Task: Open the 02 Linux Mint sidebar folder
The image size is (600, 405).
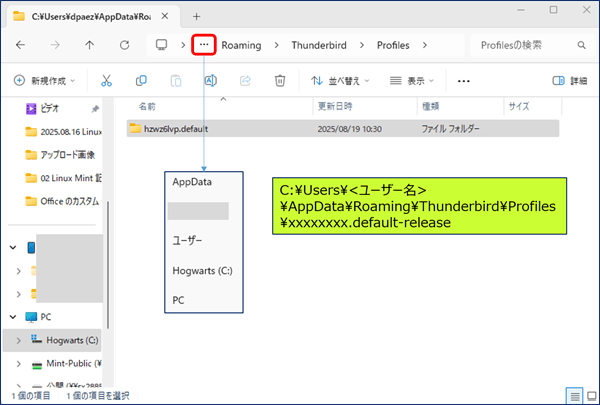Action: tap(62, 178)
